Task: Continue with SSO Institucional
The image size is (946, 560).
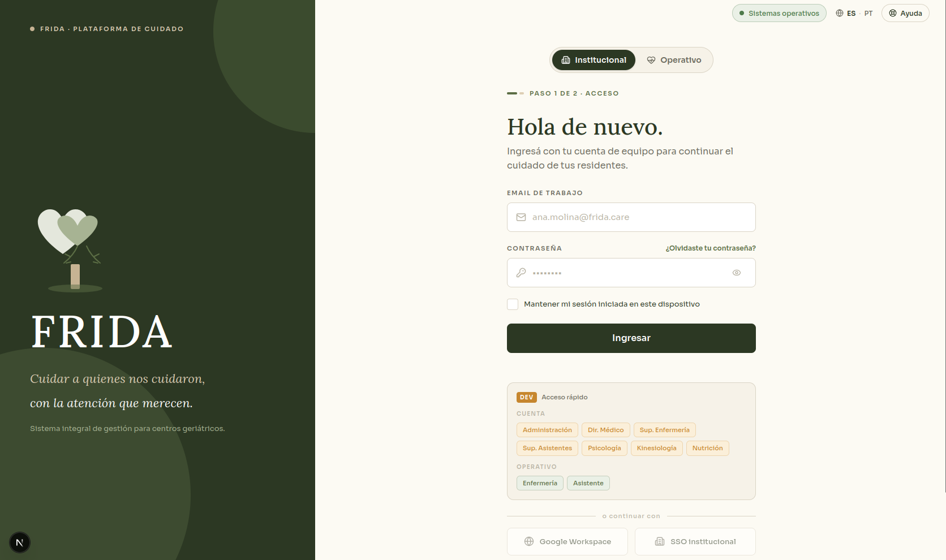Action: click(x=695, y=541)
